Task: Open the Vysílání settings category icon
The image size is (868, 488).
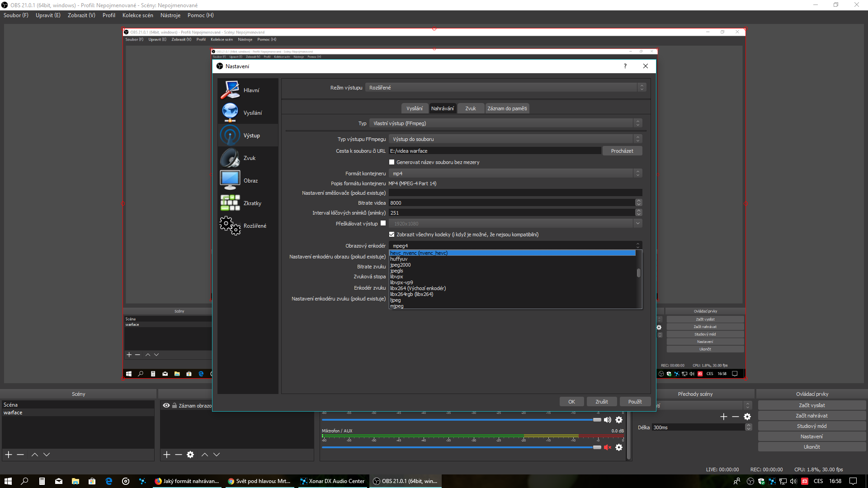Action: coord(230,113)
